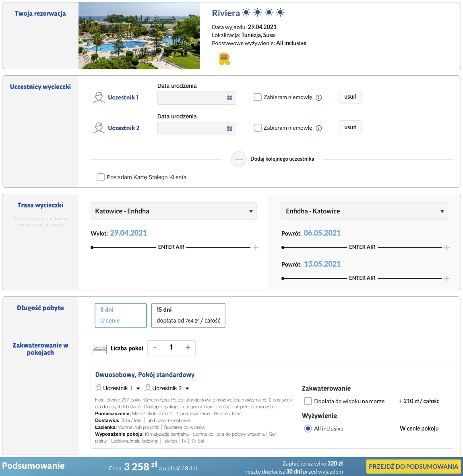This screenshot has width=463, height=476.
Task: Open the Katowice - Enfidha route dropdown
Action: (x=174, y=211)
